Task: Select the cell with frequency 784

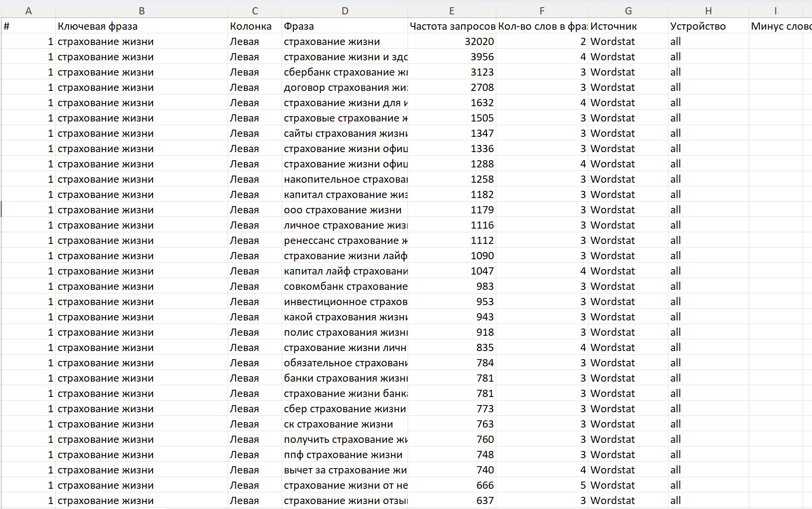Action: click(x=452, y=363)
